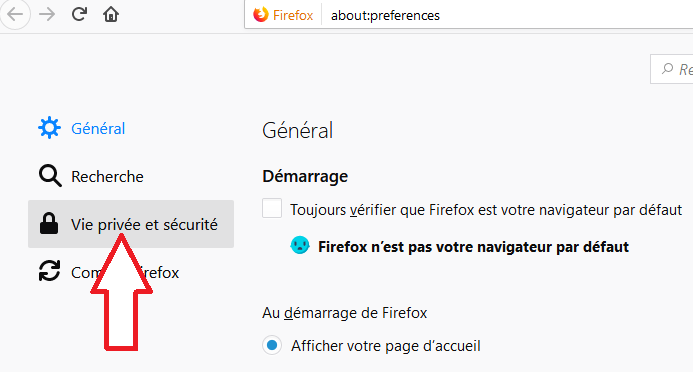Click the Firefox logo in address bar
Screen dimensions: 693x372
point(261,15)
